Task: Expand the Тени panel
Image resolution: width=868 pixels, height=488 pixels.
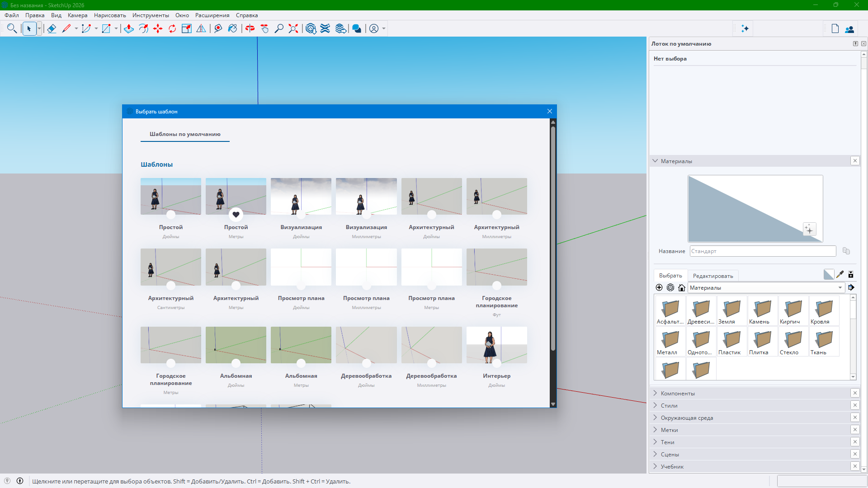Action: point(667,442)
